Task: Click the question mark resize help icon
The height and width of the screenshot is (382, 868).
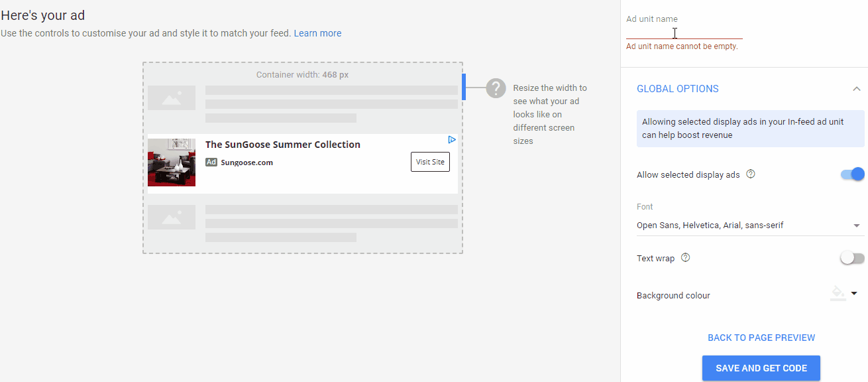Action: [496, 88]
